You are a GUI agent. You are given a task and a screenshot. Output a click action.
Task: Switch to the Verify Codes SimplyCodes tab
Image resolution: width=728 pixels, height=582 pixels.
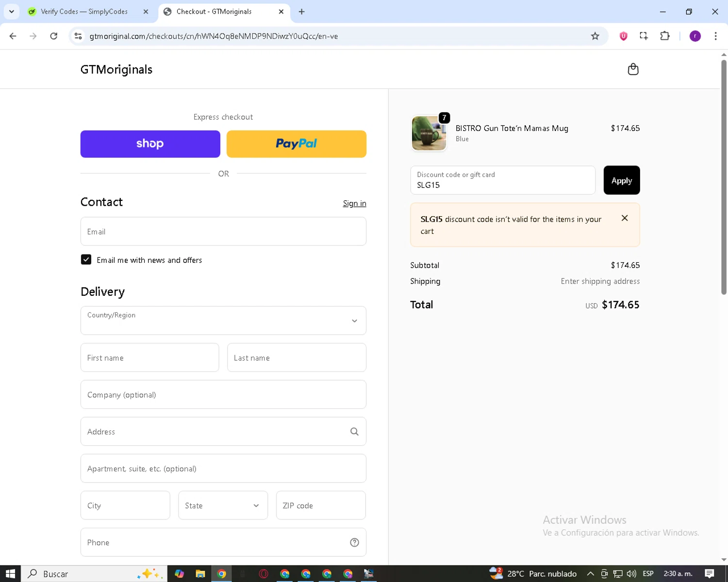pos(83,12)
